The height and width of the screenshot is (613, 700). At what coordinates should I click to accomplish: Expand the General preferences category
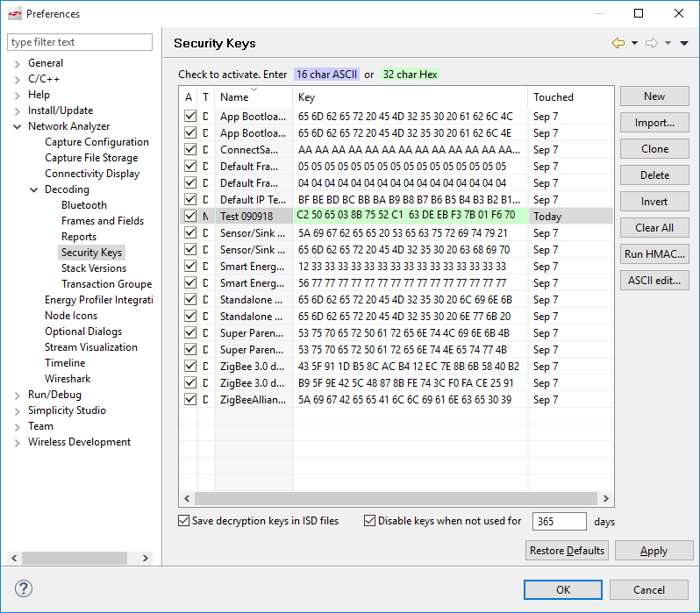coord(17,63)
